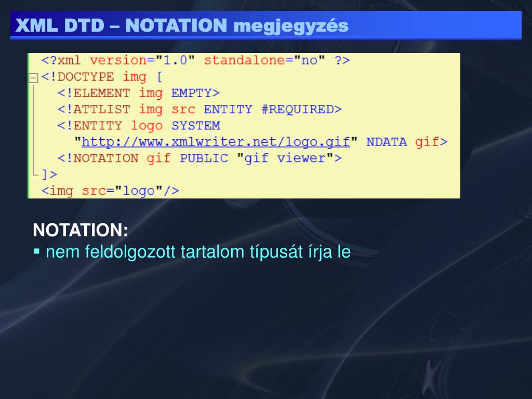Screen dimensions: 532x399
Task: Click the '<!ELEMENT img EMPTY>' line
Action: (x=138, y=94)
